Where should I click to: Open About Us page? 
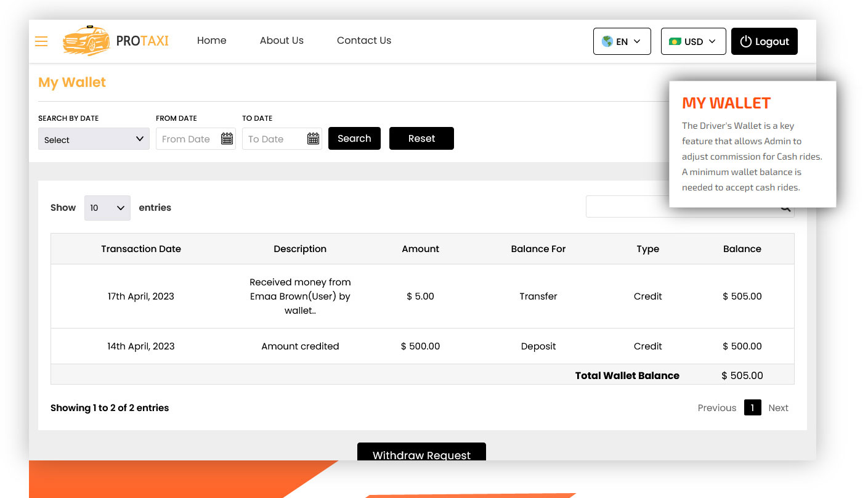click(282, 41)
